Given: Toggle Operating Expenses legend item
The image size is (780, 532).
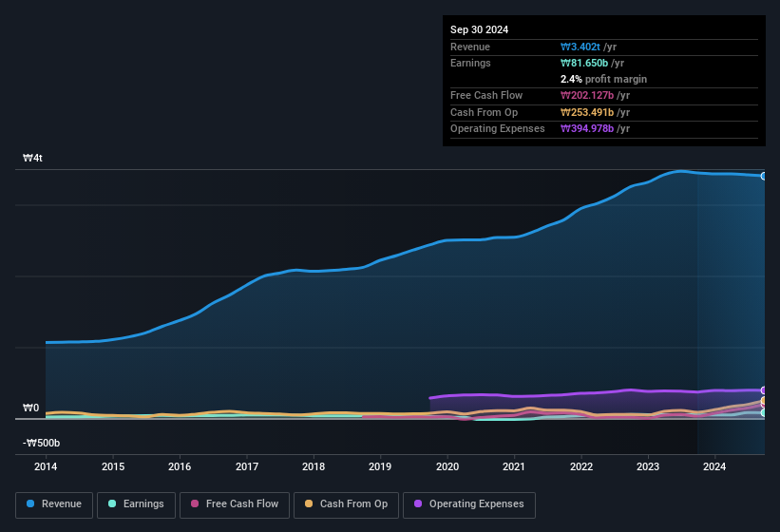Looking at the screenshot, I should click(469, 504).
